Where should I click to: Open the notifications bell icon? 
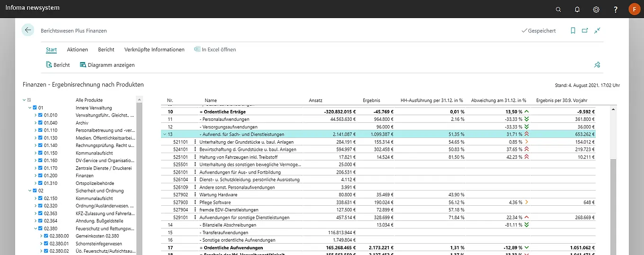577,9
